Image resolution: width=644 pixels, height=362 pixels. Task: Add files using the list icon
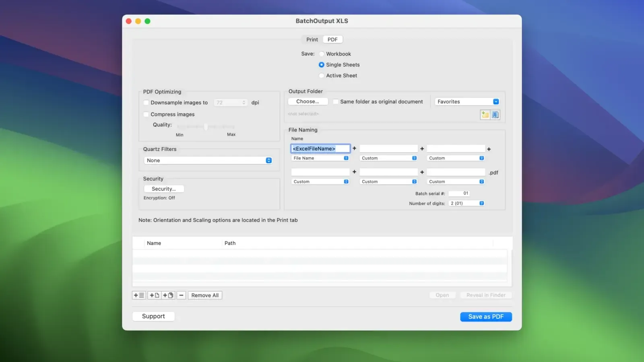click(x=138, y=295)
